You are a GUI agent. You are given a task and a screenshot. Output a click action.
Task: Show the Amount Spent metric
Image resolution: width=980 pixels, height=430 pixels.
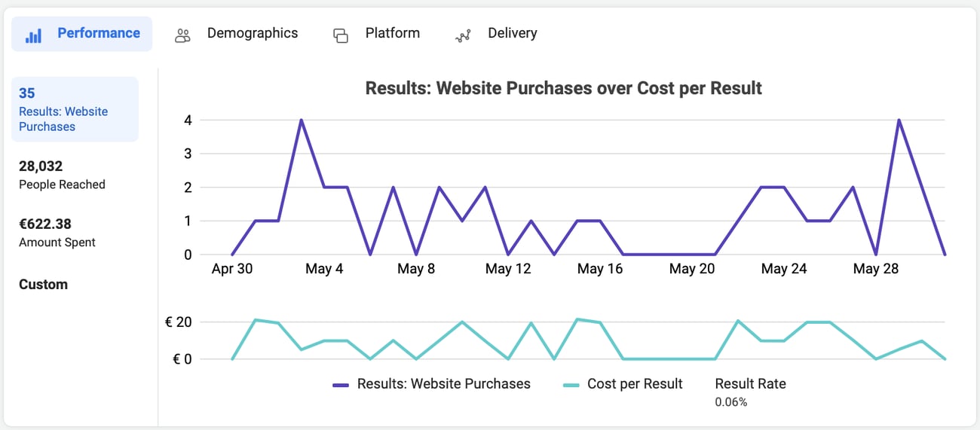coord(57,233)
